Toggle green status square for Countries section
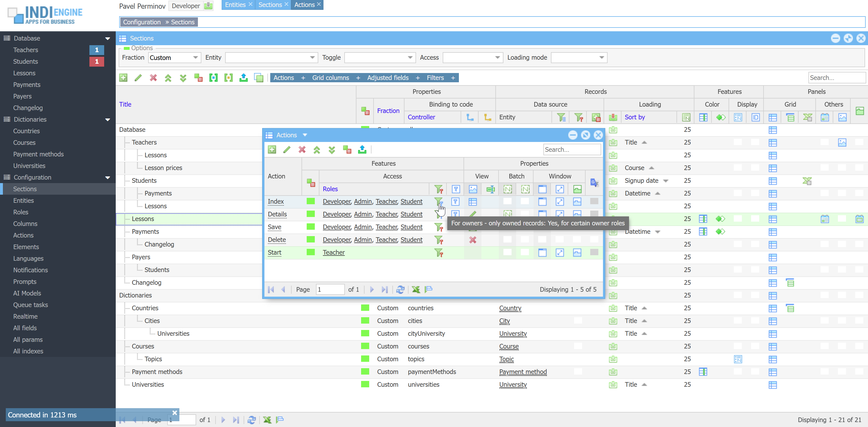 click(x=365, y=308)
